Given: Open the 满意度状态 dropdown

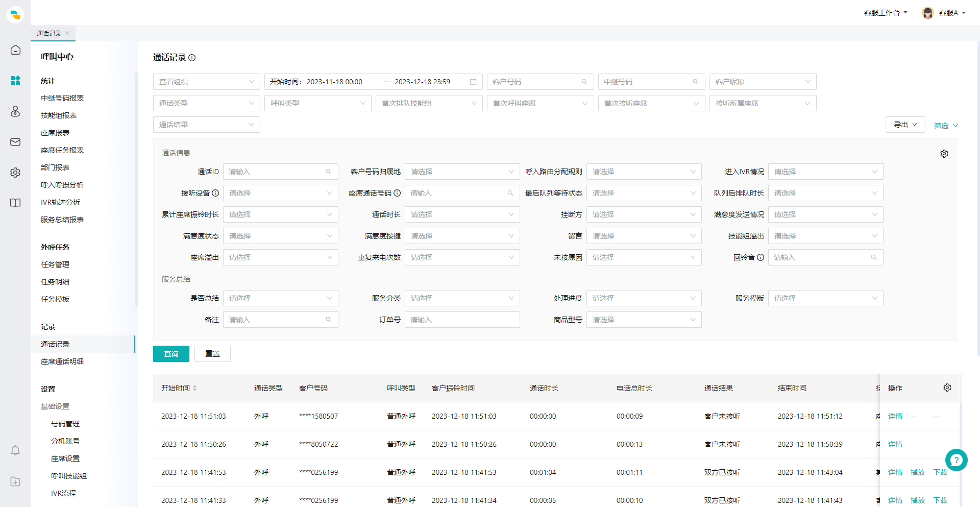Looking at the screenshot, I should [281, 236].
